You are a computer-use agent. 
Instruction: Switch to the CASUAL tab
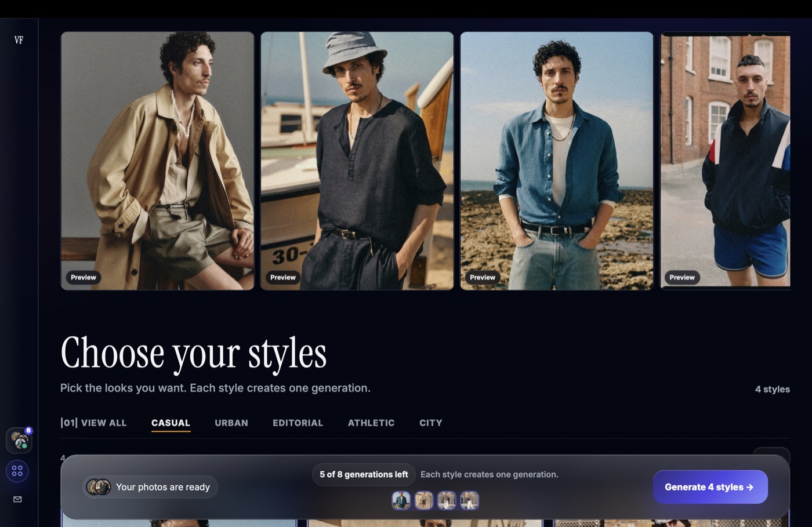pos(171,423)
